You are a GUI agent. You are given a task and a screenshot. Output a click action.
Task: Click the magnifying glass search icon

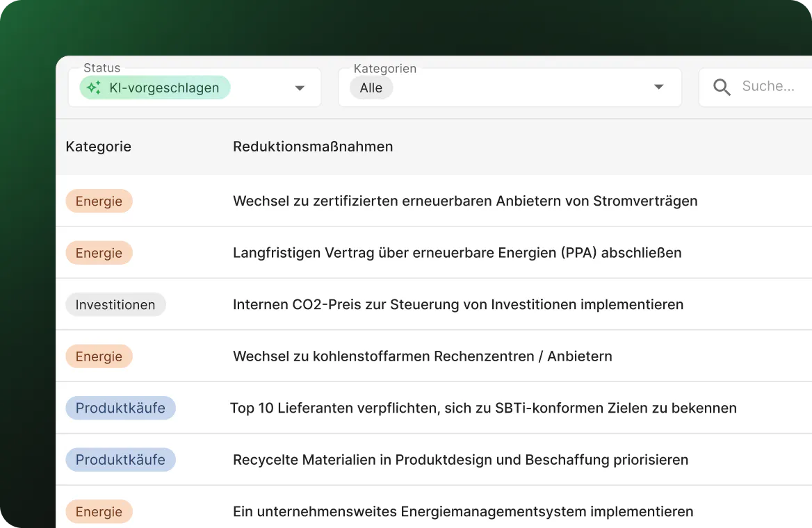[722, 87]
